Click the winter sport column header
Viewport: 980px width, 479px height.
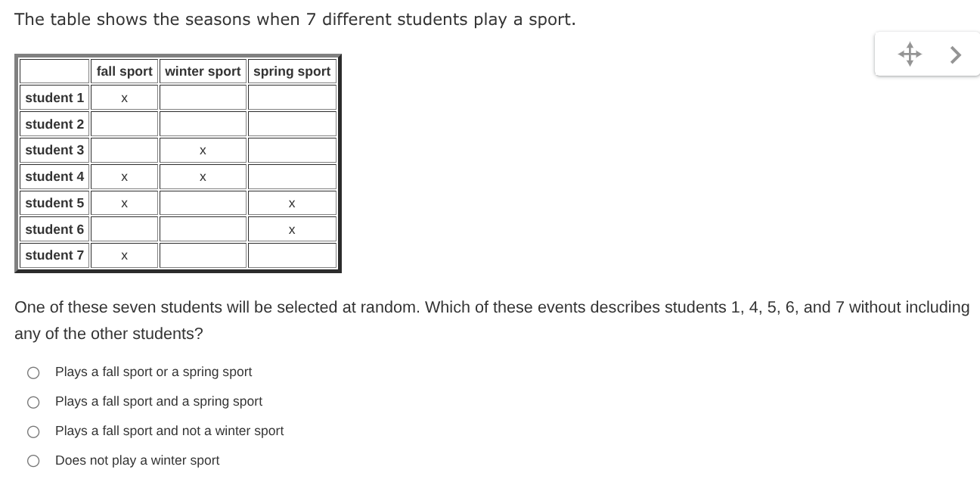point(202,71)
